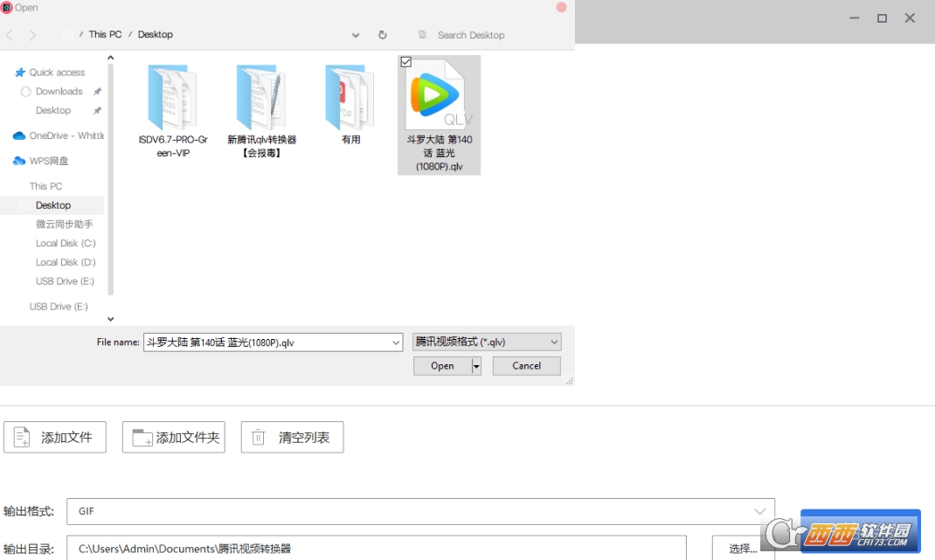This screenshot has height=560, width=935.
Task: Uncheck the checkbox on the QLV file
Action: [x=405, y=62]
